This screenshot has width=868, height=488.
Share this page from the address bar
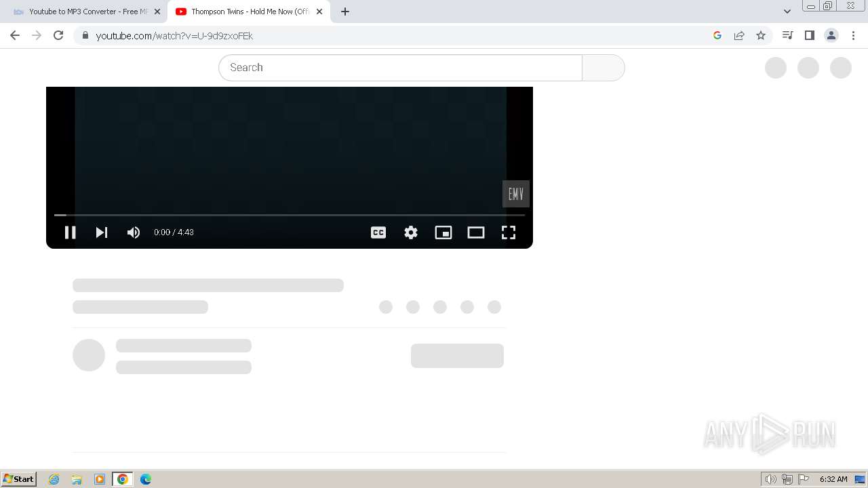(739, 35)
